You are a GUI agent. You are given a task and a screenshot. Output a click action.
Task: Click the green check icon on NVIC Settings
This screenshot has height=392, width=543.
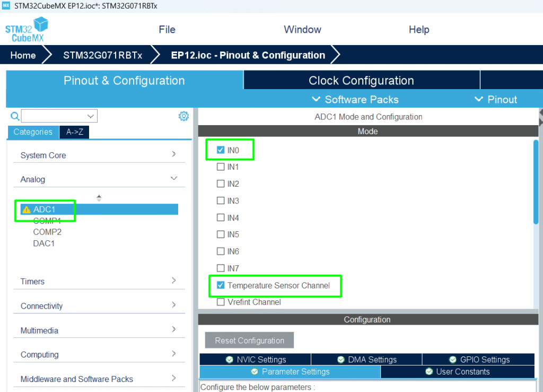click(x=229, y=360)
